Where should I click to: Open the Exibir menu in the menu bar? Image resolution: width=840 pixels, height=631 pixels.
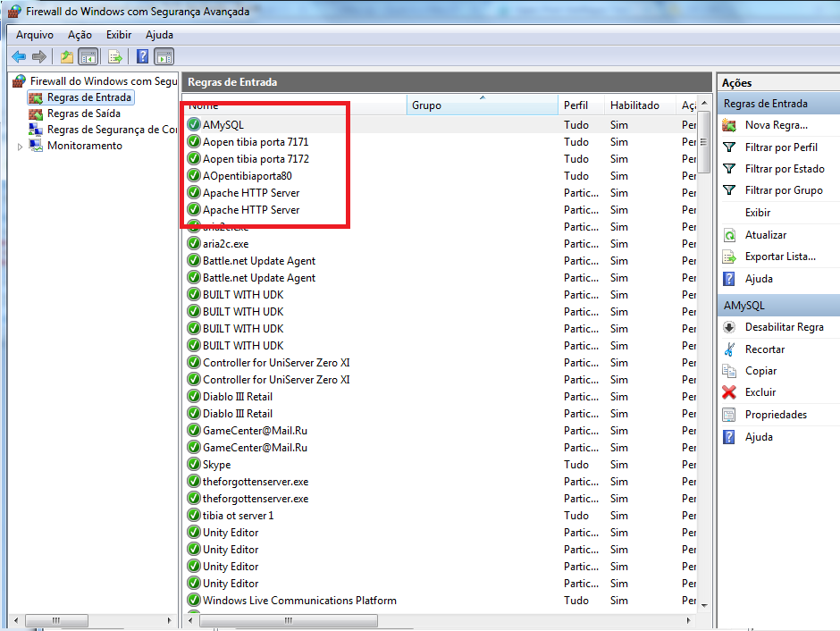point(119,35)
